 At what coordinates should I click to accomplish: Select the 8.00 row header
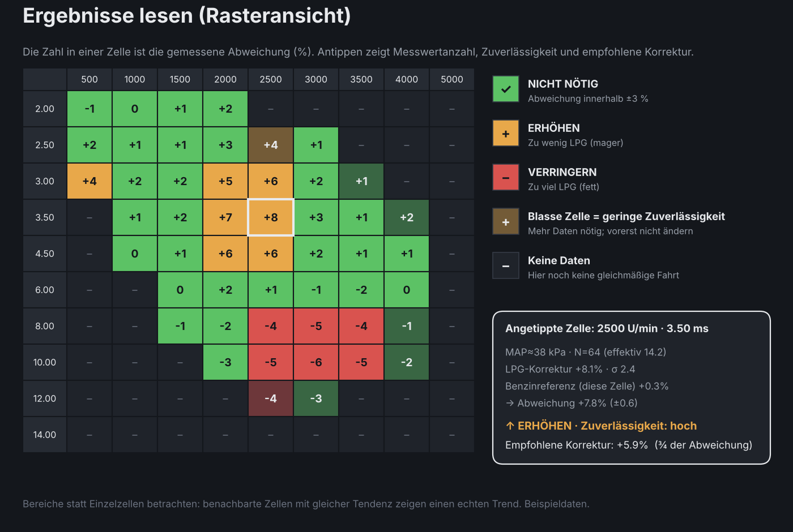pyautogui.click(x=45, y=326)
